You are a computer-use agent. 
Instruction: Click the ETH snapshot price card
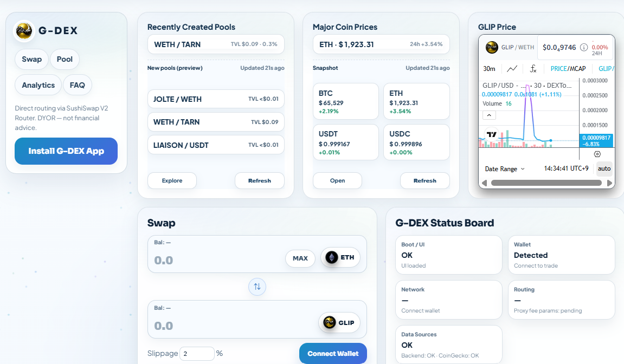(x=417, y=101)
